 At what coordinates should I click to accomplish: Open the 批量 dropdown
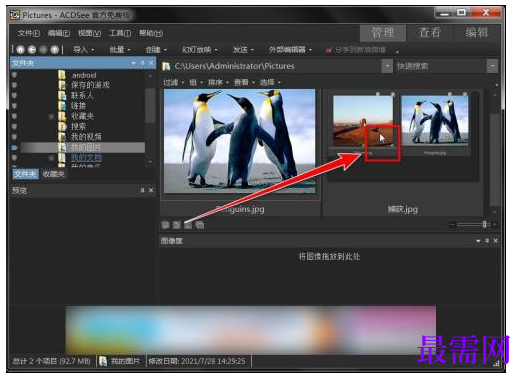[x=120, y=50]
